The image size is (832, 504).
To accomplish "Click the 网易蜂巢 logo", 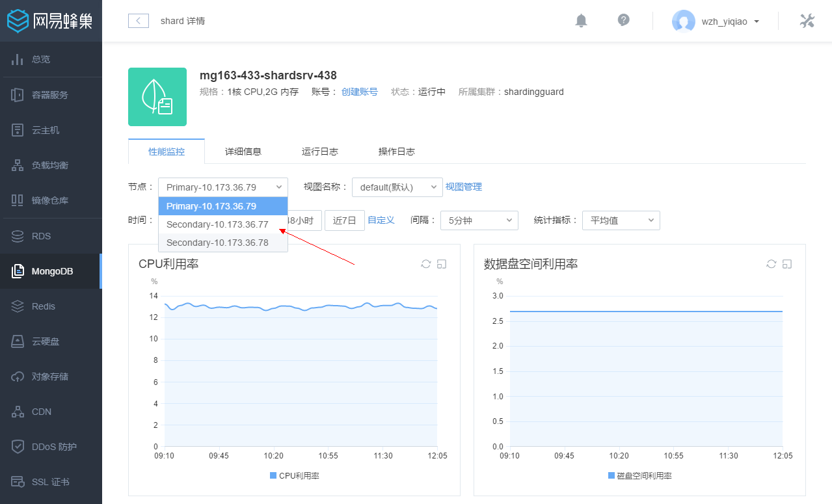I will 50,21.
